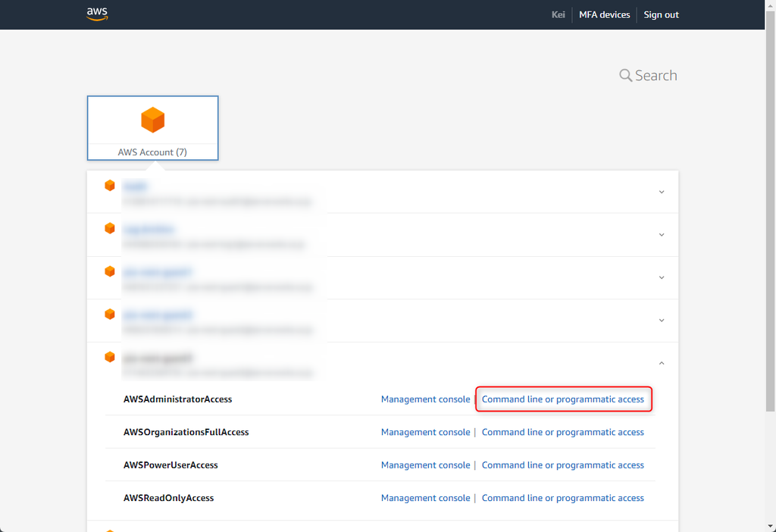Screen dimensions: 776x532
Task: Click the cube icon of the third account
Action: 110,271
